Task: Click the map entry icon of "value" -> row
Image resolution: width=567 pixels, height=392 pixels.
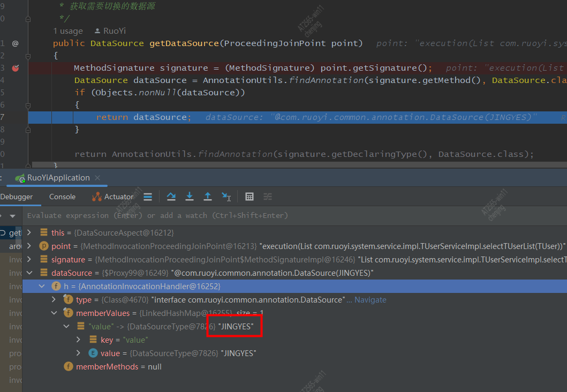Action: click(x=81, y=326)
